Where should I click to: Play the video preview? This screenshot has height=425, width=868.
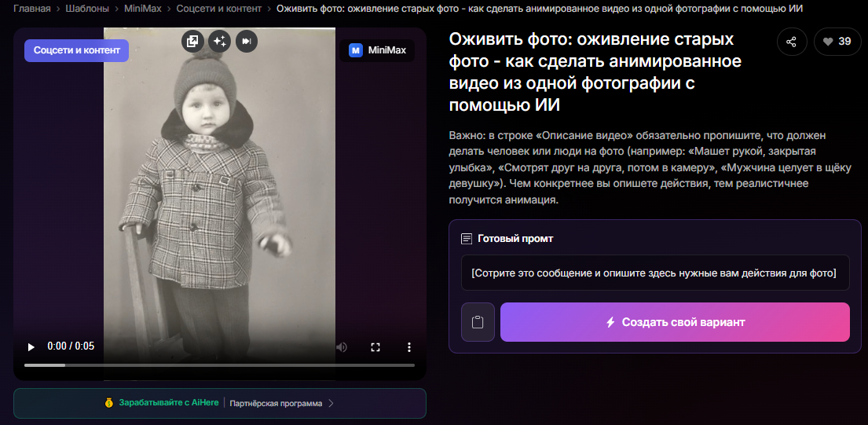[x=31, y=347]
